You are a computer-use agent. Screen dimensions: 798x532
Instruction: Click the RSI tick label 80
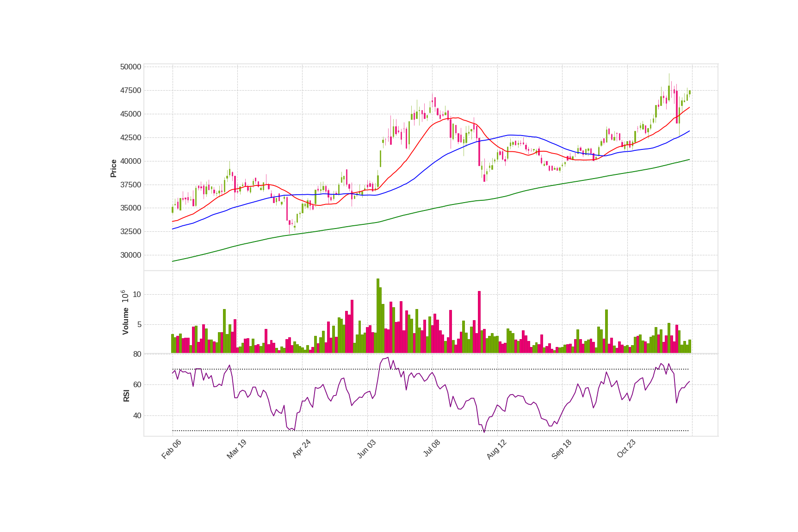pyautogui.click(x=137, y=354)
